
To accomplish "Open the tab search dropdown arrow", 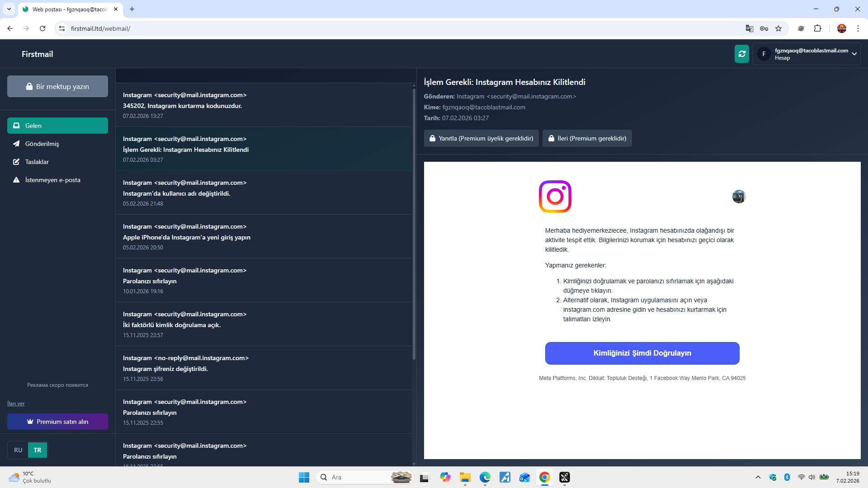I will coord(9,9).
